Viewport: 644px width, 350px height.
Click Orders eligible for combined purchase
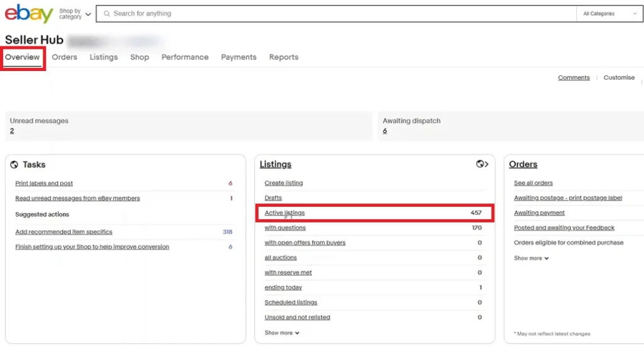[x=569, y=243]
